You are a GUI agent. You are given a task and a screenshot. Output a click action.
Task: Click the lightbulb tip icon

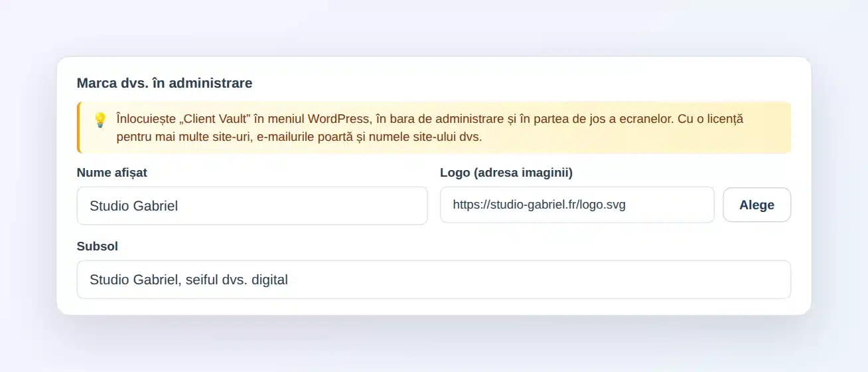[100, 120]
